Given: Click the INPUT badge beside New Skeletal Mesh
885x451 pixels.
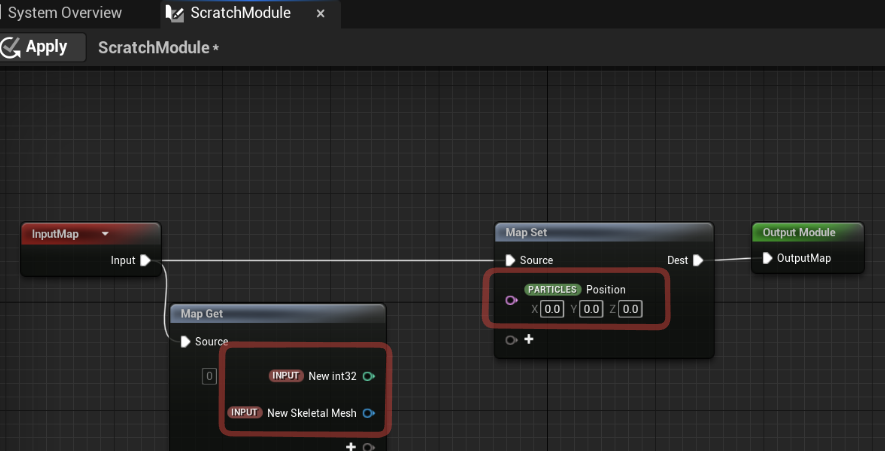Looking at the screenshot, I should pos(244,413).
